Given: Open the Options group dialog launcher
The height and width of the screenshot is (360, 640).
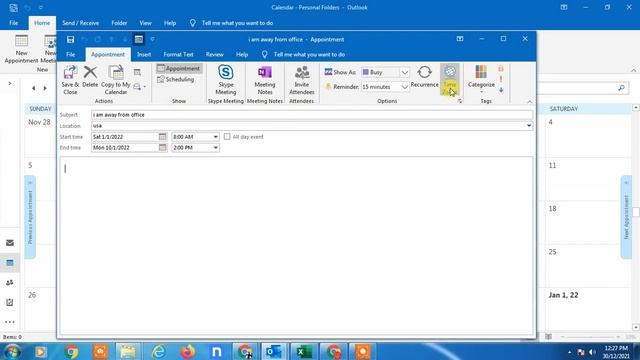Looking at the screenshot, I should 460,101.
